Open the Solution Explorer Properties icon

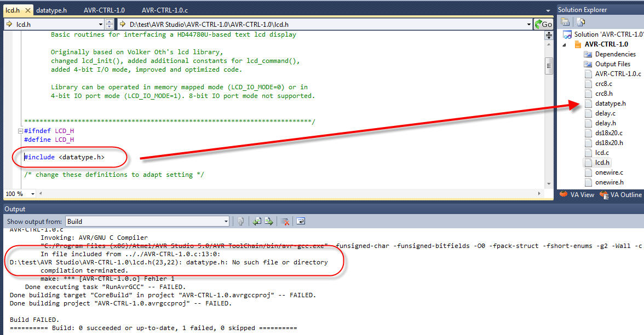coord(565,21)
